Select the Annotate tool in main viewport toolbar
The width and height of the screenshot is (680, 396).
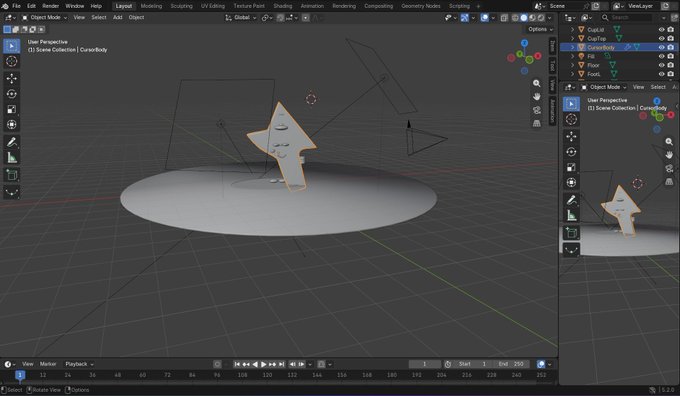click(12, 142)
